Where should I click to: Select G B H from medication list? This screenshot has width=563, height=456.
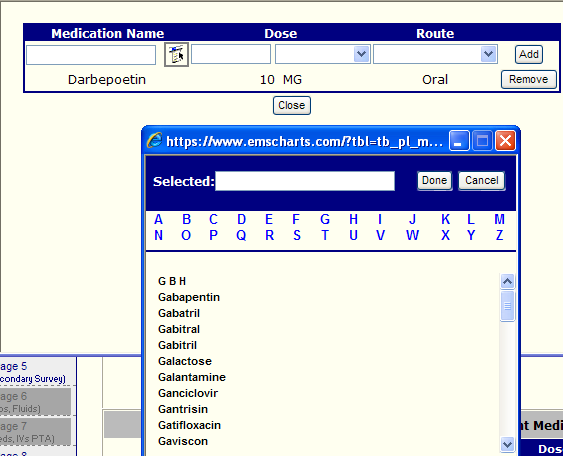tap(172, 281)
